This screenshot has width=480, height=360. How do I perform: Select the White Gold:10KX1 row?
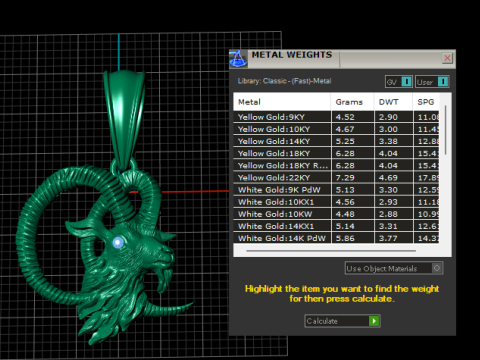336,202
